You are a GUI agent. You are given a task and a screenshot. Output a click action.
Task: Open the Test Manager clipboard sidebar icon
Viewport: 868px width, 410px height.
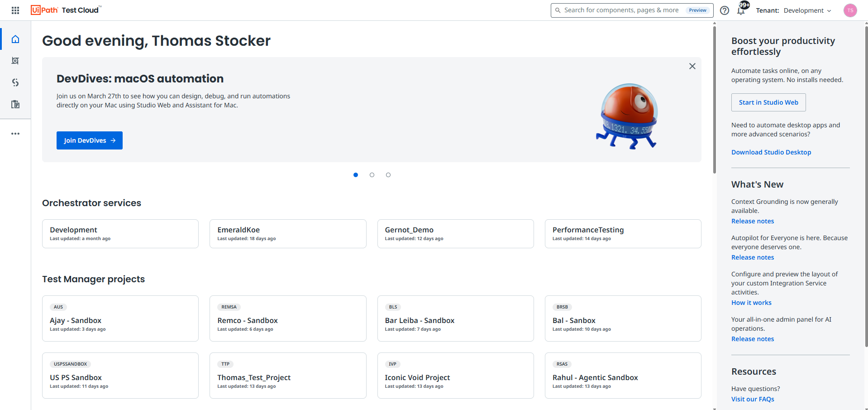click(15, 104)
